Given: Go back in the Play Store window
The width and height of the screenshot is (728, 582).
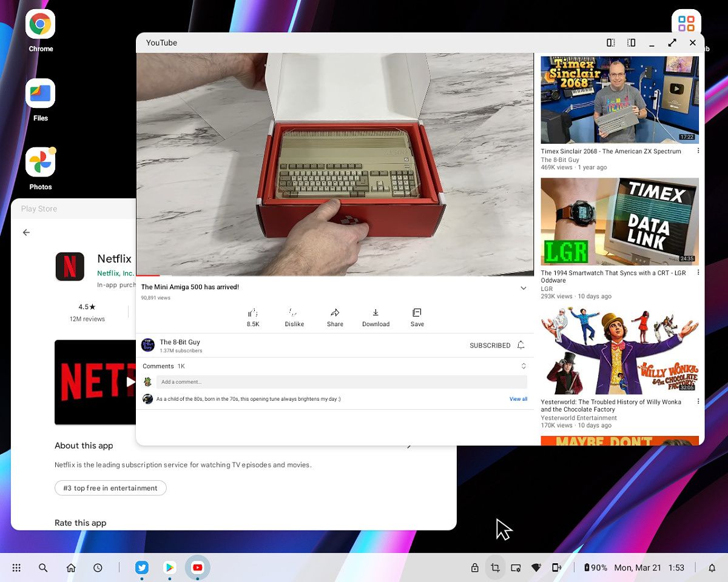Looking at the screenshot, I should [x=26, y=232].
